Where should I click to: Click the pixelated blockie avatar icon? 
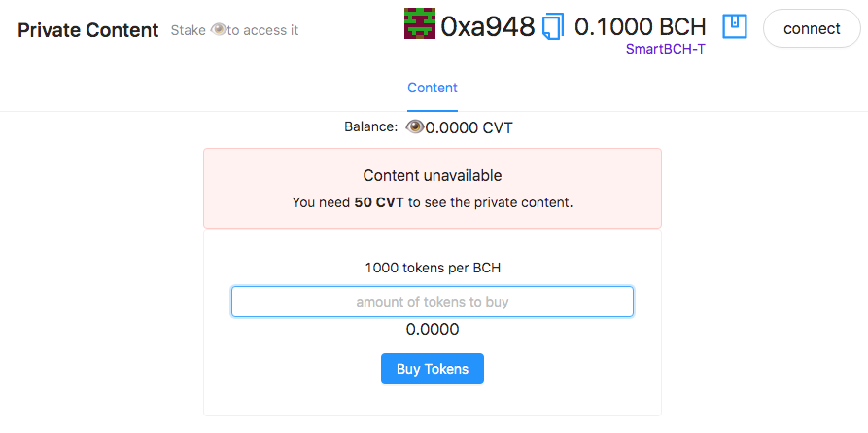click(x=420, y=24)
